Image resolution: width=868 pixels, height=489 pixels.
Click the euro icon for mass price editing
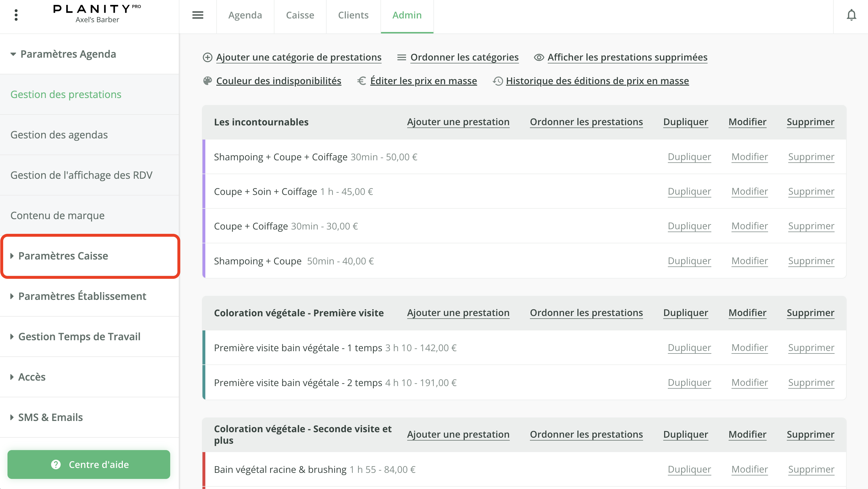click(361, 81)
